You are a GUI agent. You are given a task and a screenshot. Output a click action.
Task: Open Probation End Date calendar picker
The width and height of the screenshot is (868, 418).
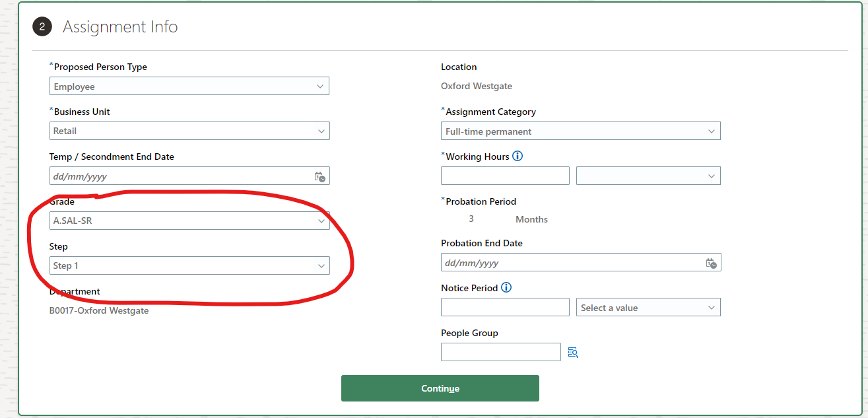(x=711, y=263)
